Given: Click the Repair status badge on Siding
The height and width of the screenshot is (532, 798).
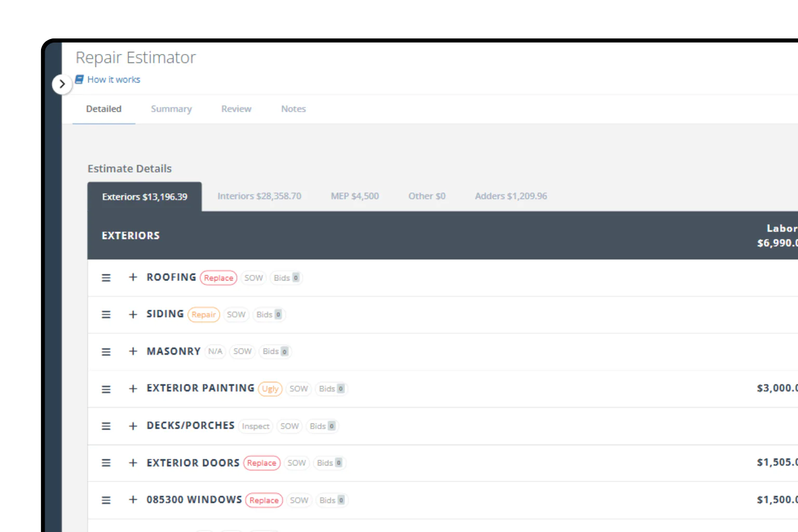Looking at the screenshot, I should (204, 315).
